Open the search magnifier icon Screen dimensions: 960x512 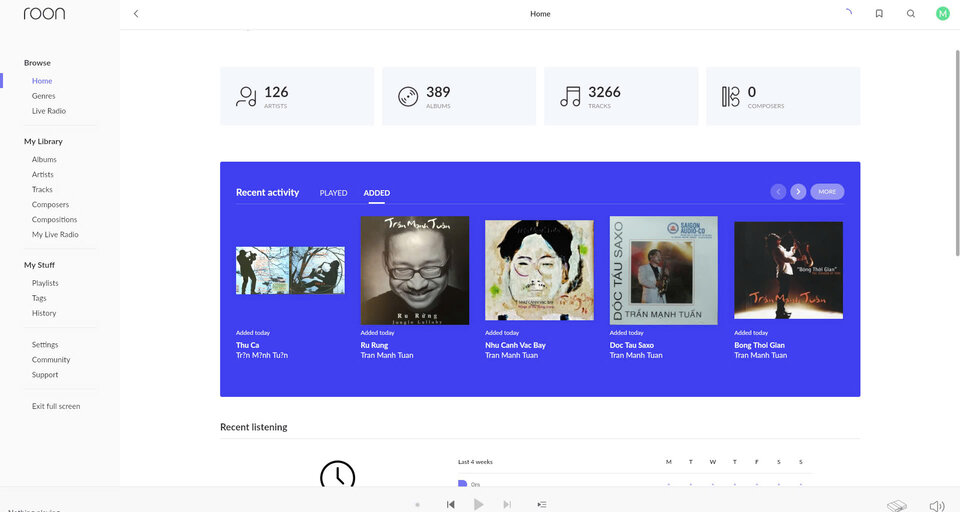911,13
